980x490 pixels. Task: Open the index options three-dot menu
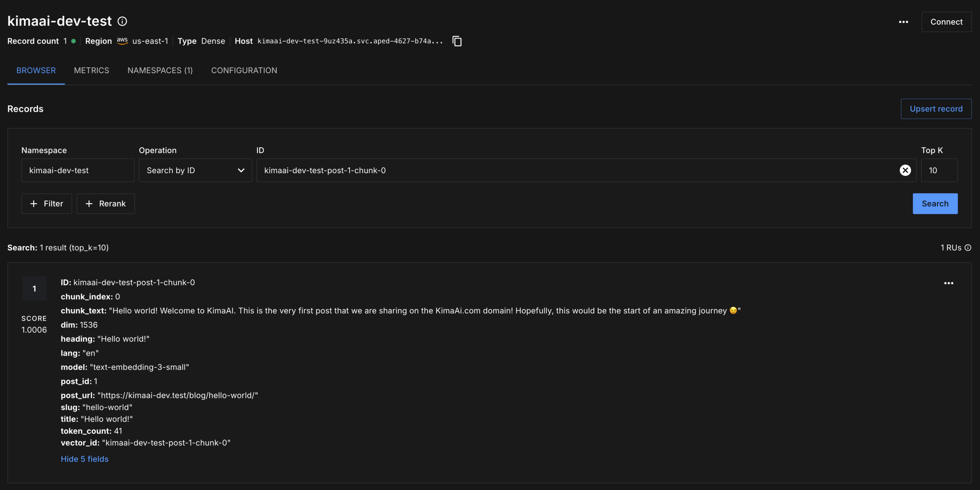(903, 22)
